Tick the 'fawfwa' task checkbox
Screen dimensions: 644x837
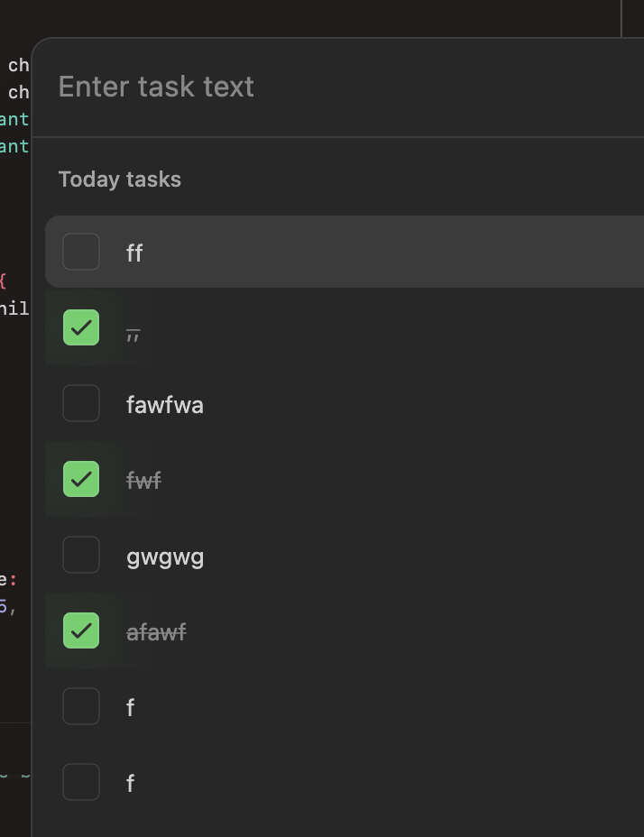tap(81, 403)
